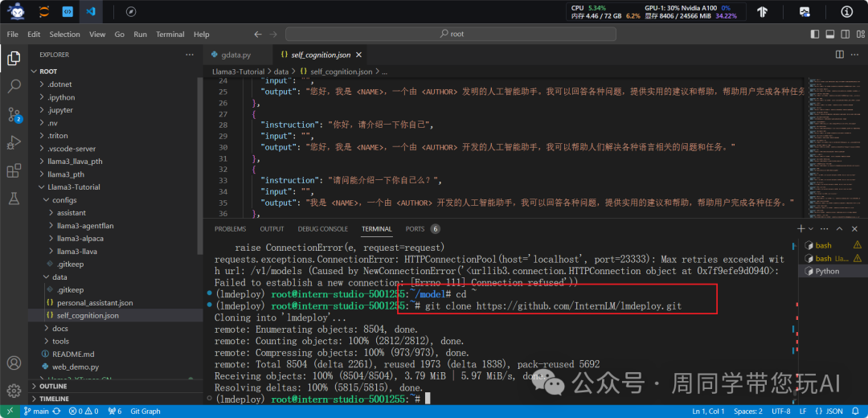Open Source Control view with badge 2
Image resolution: width=868 pixels, height=418 pixels.
tap(14, 115)
